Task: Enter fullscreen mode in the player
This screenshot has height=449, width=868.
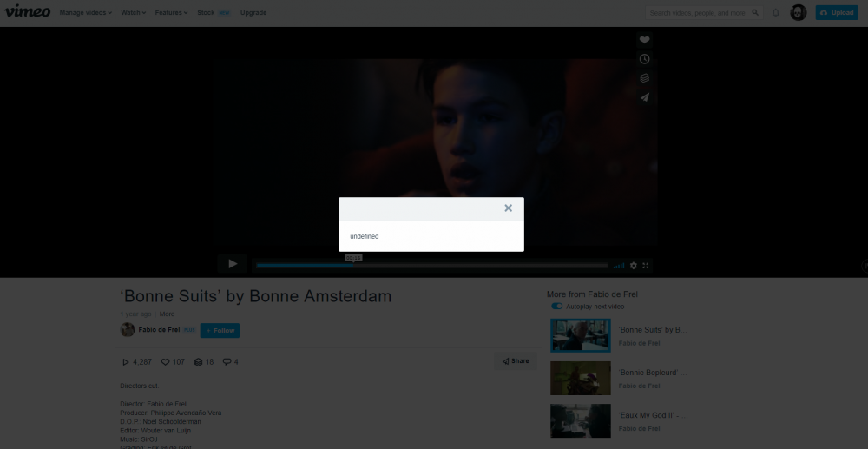Action: pos(646,265)
